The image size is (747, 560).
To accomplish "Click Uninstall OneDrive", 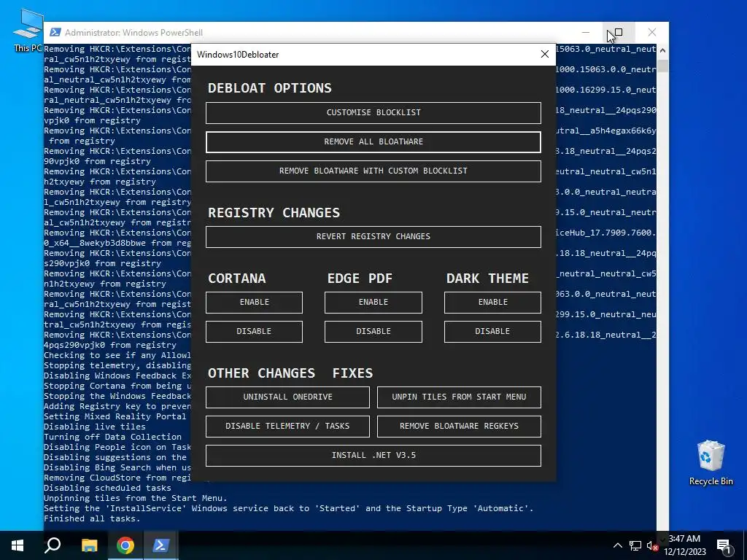I will click(287, 397).
